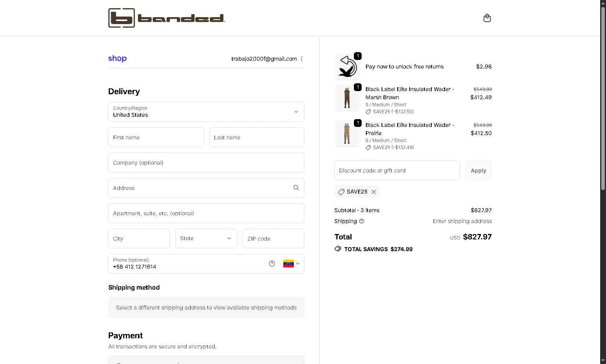Screen dimensions: 606x364
Task: Click the Company (optional) field
Action: tap(206, 162)
